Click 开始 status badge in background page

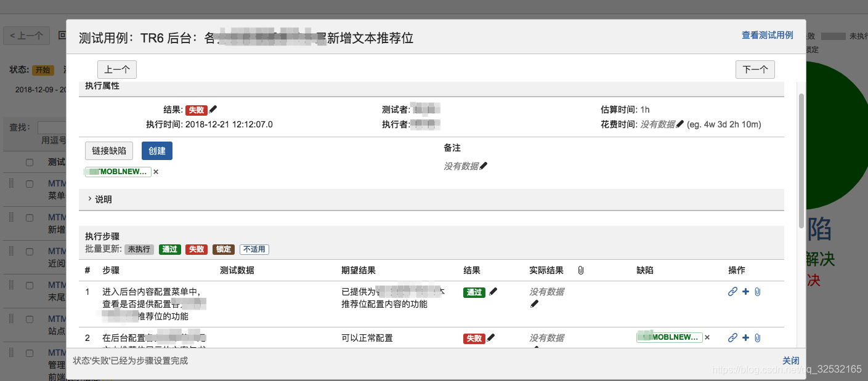click(x=43, y=70)
